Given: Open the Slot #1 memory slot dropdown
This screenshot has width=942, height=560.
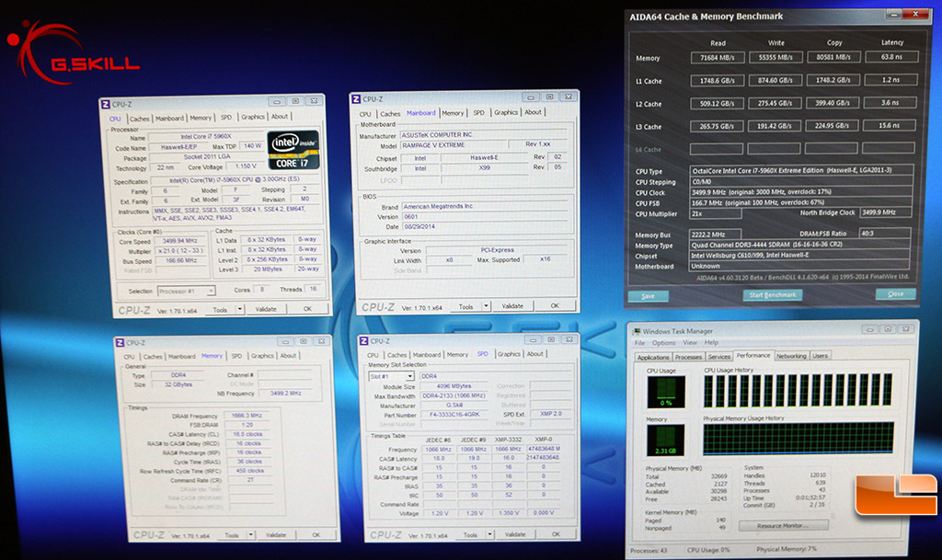Looking at the screenshot, I should [x=391, y=376].
